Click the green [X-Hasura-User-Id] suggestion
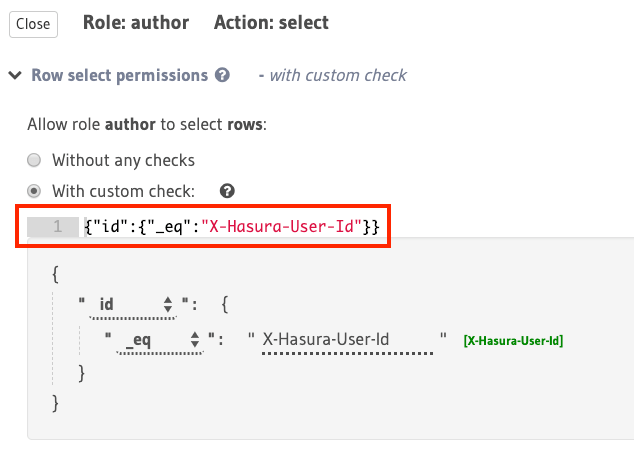The image size is (634, 453). click(x=513, y=341)
